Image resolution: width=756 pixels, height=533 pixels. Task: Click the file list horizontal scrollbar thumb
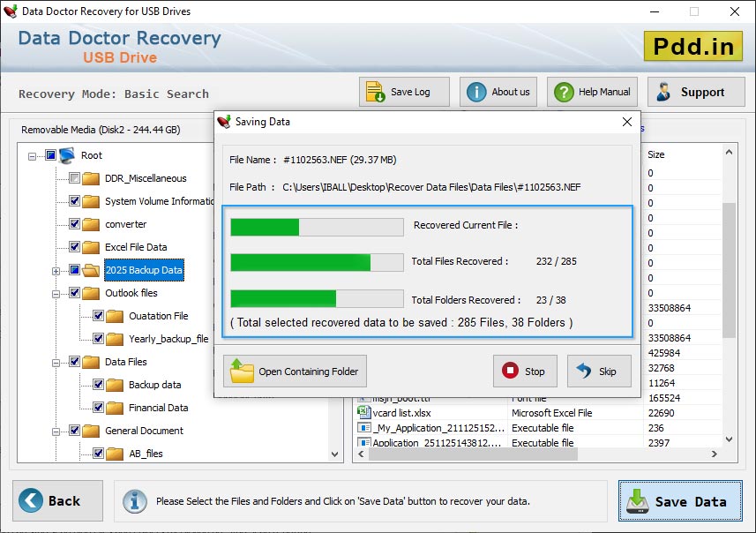473,454
